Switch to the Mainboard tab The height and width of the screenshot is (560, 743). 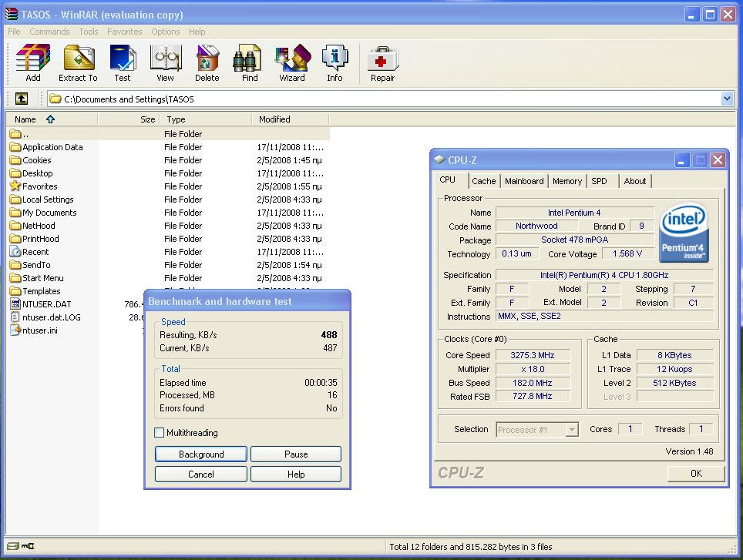(524, 181)
